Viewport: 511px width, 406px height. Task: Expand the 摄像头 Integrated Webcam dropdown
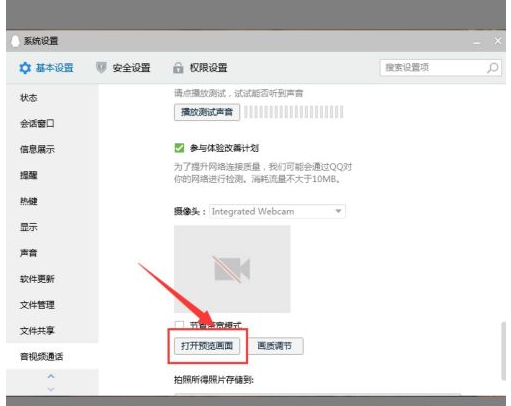pyautogui.click(x=277, y=211)
